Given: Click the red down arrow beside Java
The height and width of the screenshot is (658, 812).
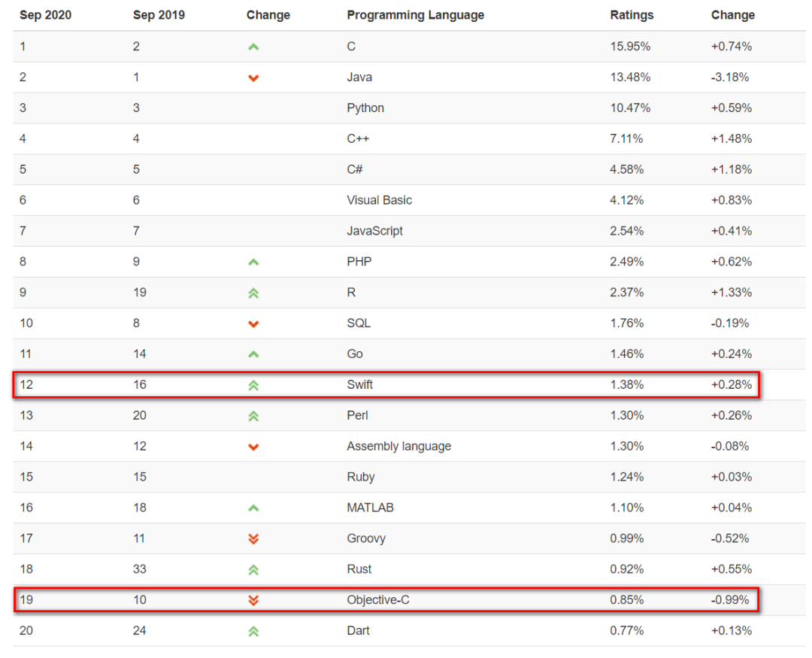Looking at the screenshot, I should [x=253, y=77].
